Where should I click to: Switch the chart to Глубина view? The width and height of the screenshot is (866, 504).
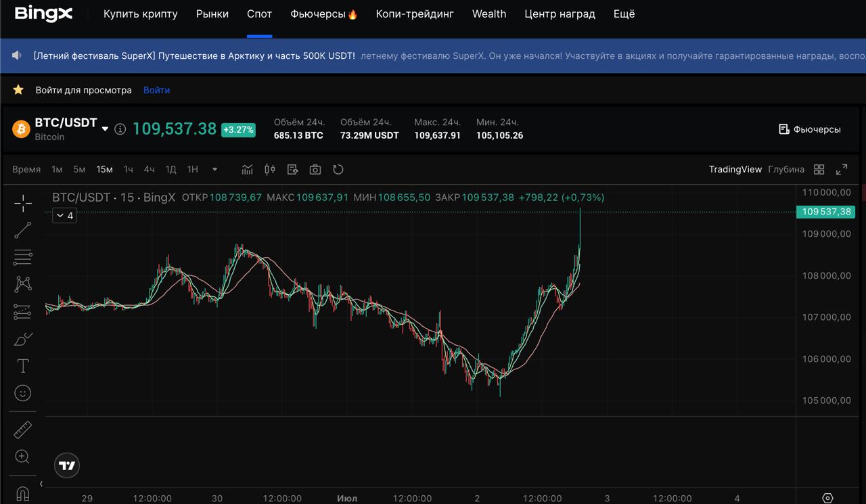click(x=786, y=169)
